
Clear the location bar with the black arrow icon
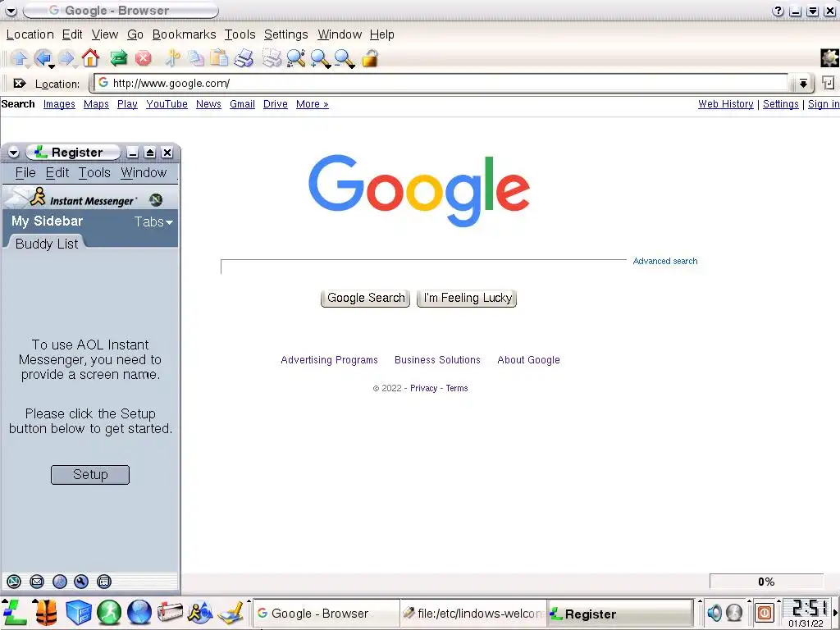click(20, 83)
